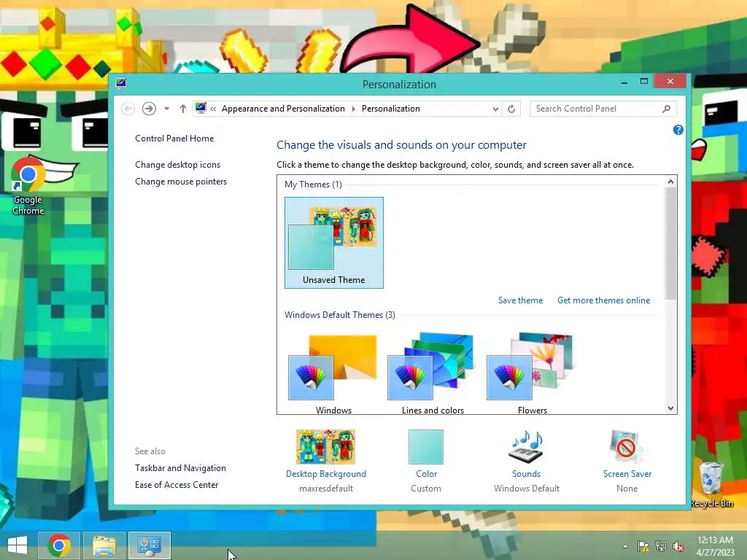Open Google Chrome desktop shortcut
This screenshot has height=560, width=747.
point(28,185)
